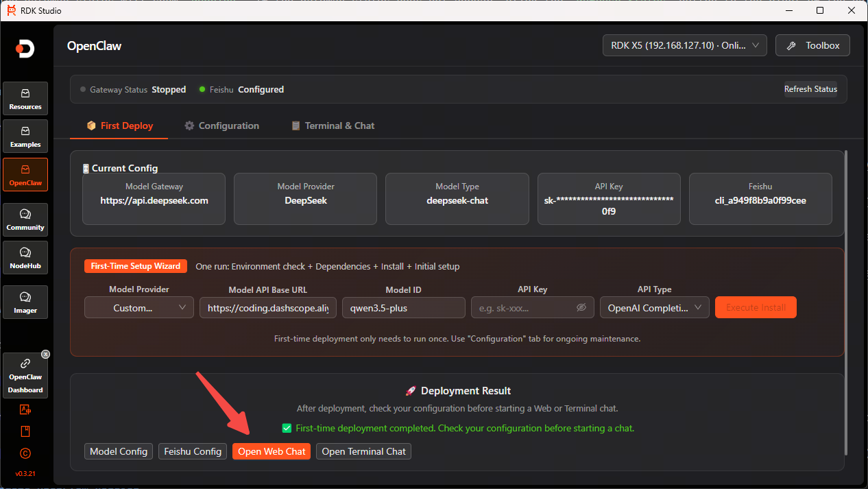Click the Model Config button
This screenshot has height=489, width=868.
click(119, 451)
